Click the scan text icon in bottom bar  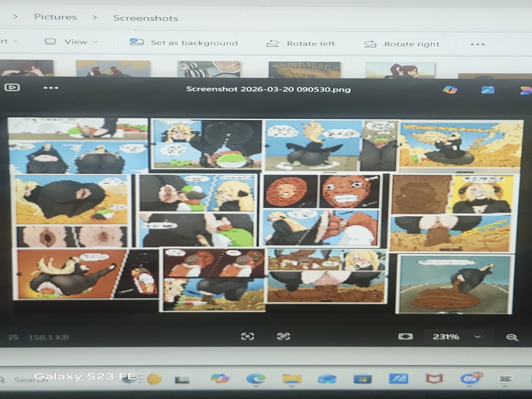tap(284, 336)
